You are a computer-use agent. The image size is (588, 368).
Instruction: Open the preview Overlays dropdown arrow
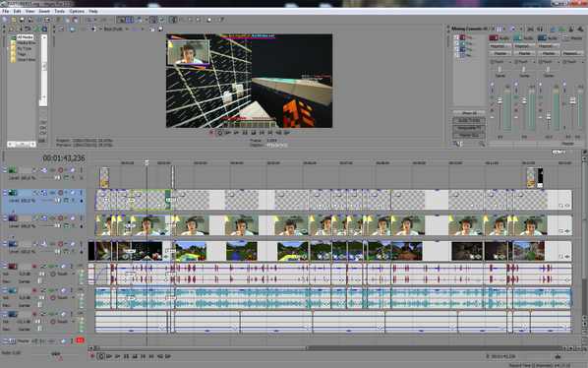[143, 29]
